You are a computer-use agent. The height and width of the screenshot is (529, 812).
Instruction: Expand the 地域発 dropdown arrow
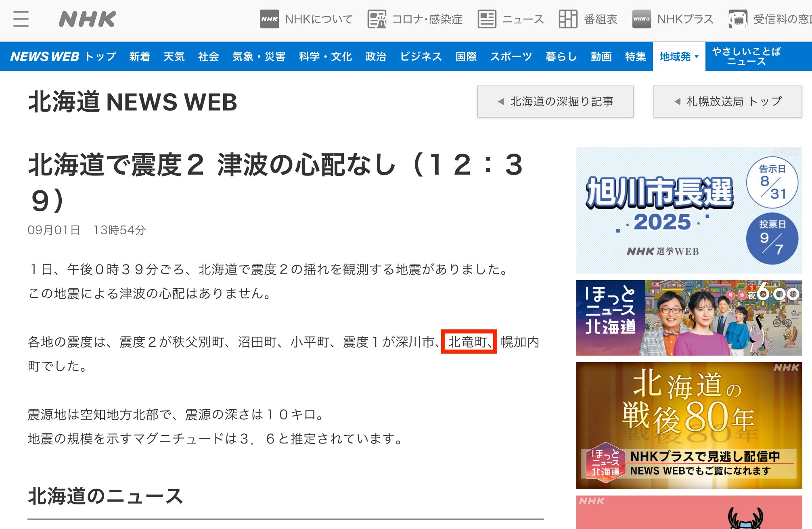[696, 57]
